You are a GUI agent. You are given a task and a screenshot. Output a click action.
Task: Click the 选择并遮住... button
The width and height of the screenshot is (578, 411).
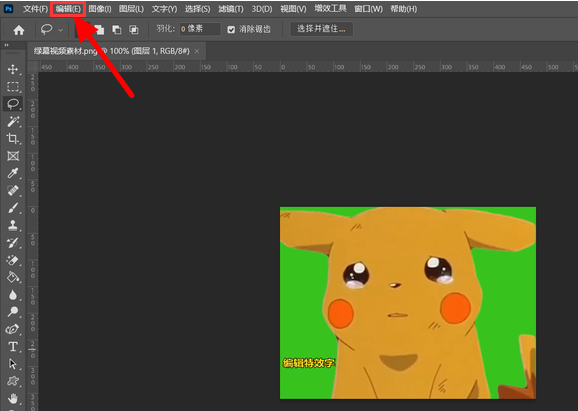321,29
